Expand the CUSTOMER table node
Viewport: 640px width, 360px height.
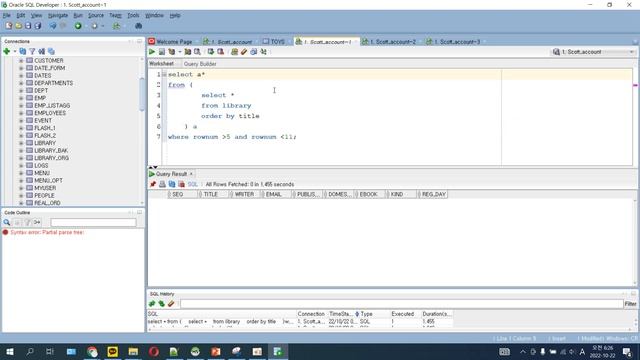[x=21, y=61]
